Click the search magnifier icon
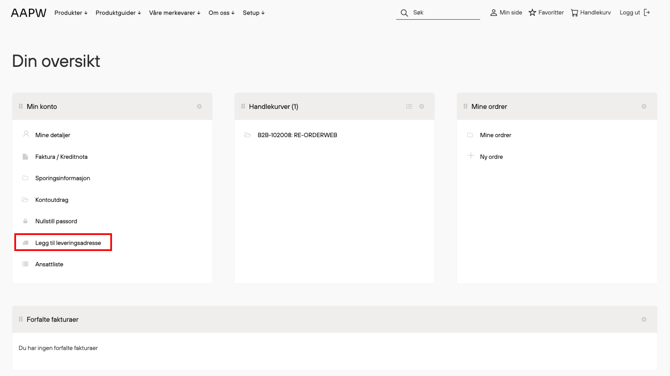Viewport: 670px width, 376px height. pos(404,13)
